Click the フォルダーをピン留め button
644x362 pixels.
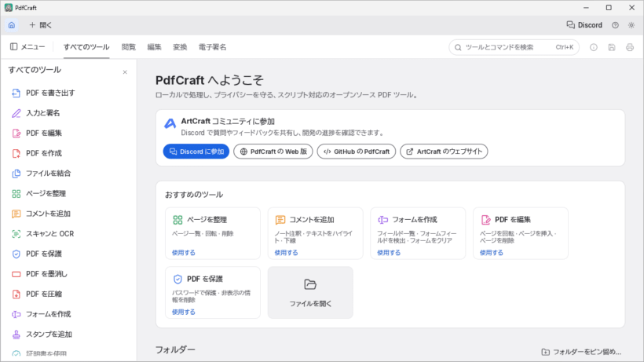coord(581,352)
